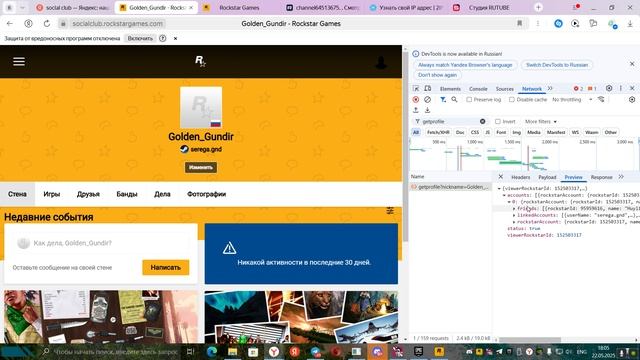
Task: Go back in browser history
Action: [10, 24]
